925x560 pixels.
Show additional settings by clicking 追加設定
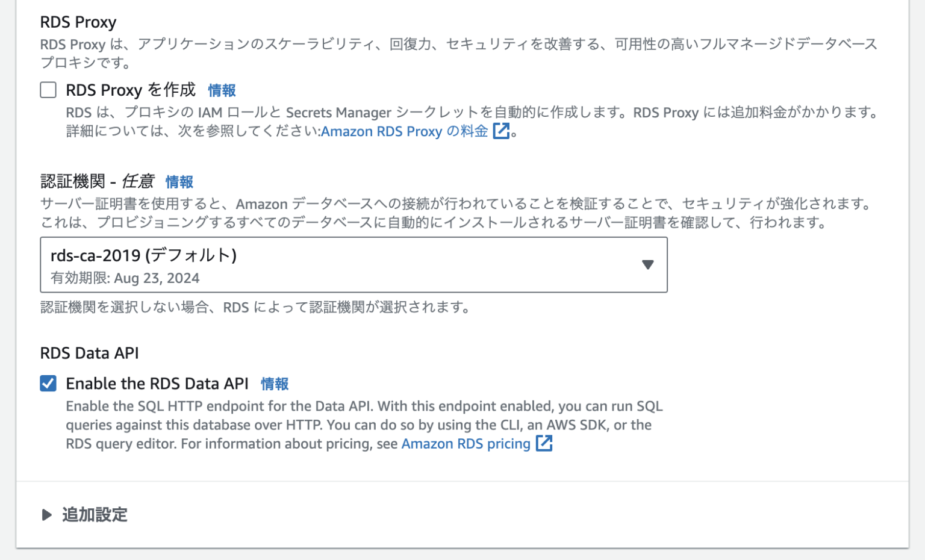(93, 515)
